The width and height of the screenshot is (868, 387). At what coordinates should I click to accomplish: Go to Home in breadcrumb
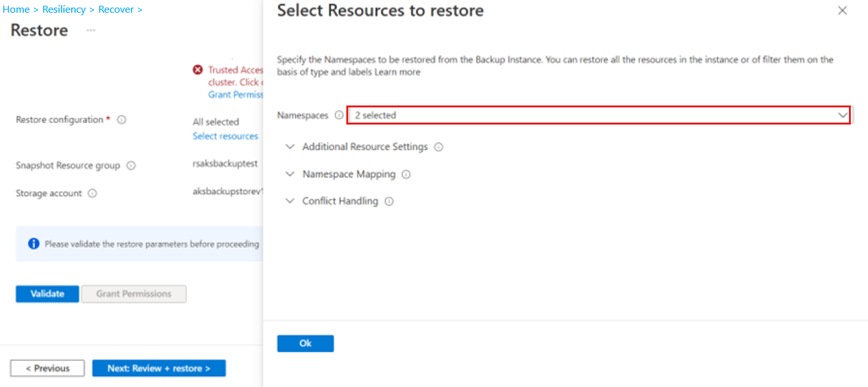16,10
